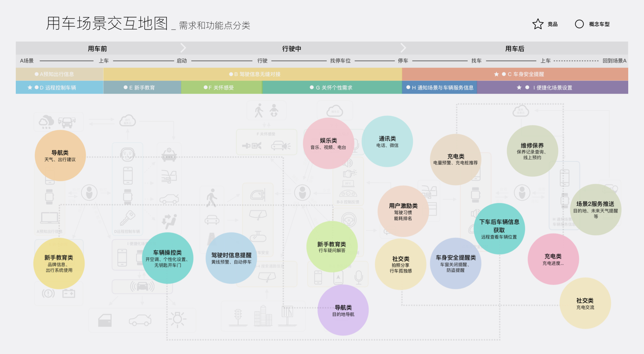644x354 pixels.
Task: Click the 启动 timeline step
Action: click(182, 61)
